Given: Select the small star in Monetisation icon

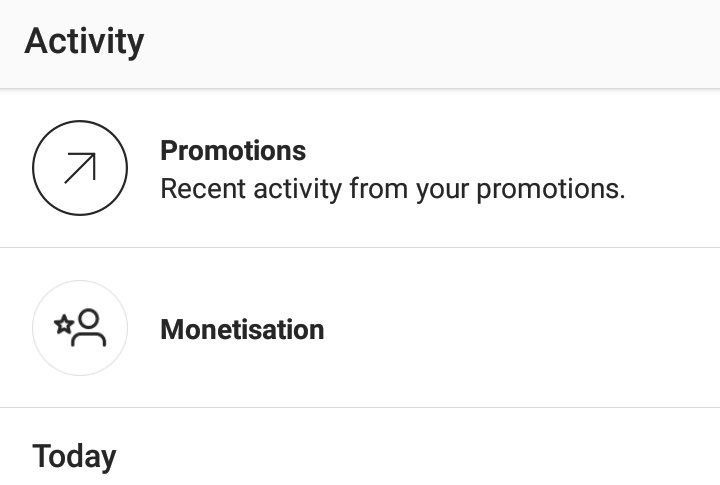Looking at the screenshot, I should (64, 325).
